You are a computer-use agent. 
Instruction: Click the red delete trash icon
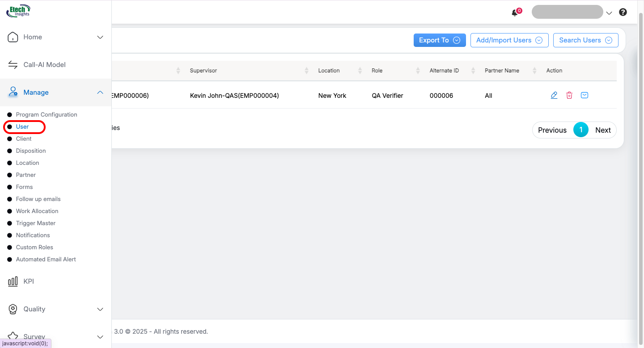coord(569,95)
